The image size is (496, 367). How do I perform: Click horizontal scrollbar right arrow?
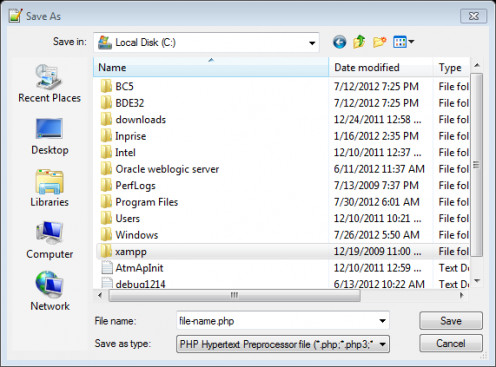click(461, 295)
